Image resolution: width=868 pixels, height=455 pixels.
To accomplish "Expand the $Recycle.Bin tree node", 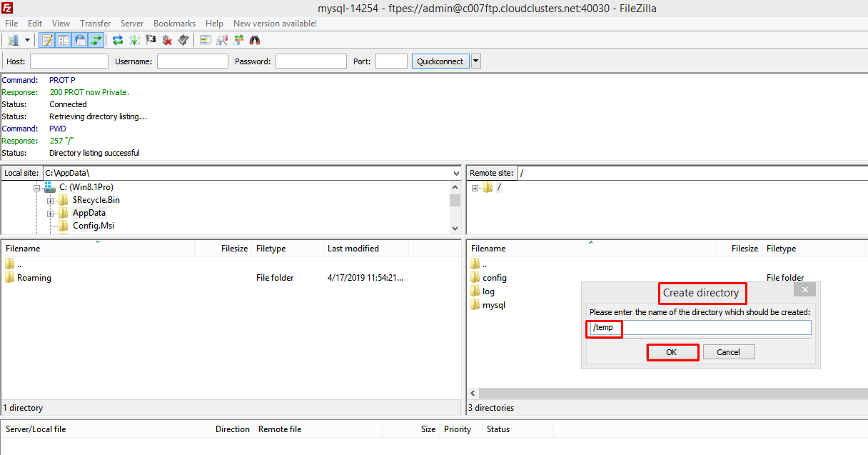I will (51, 201).
